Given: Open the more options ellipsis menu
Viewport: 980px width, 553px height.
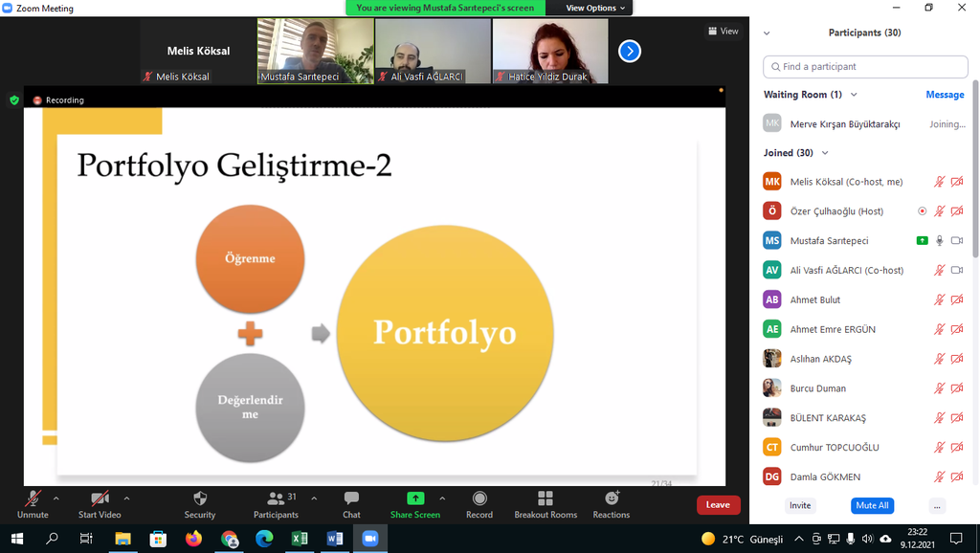Looking at the screenshot, I should (937, 506).
